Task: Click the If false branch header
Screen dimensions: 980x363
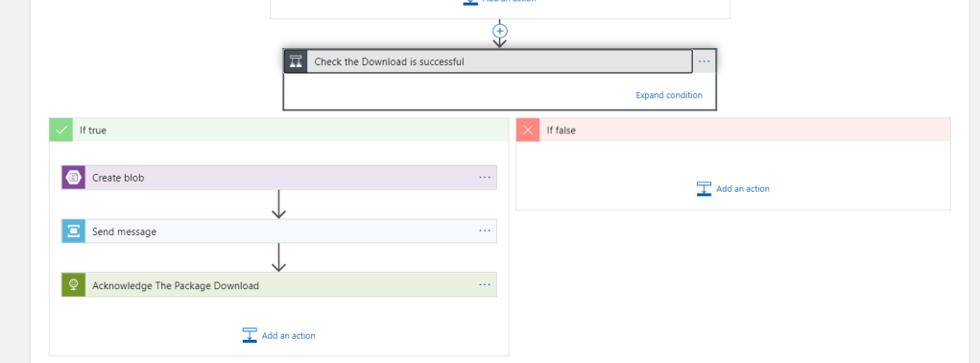Action: point(733,130)
